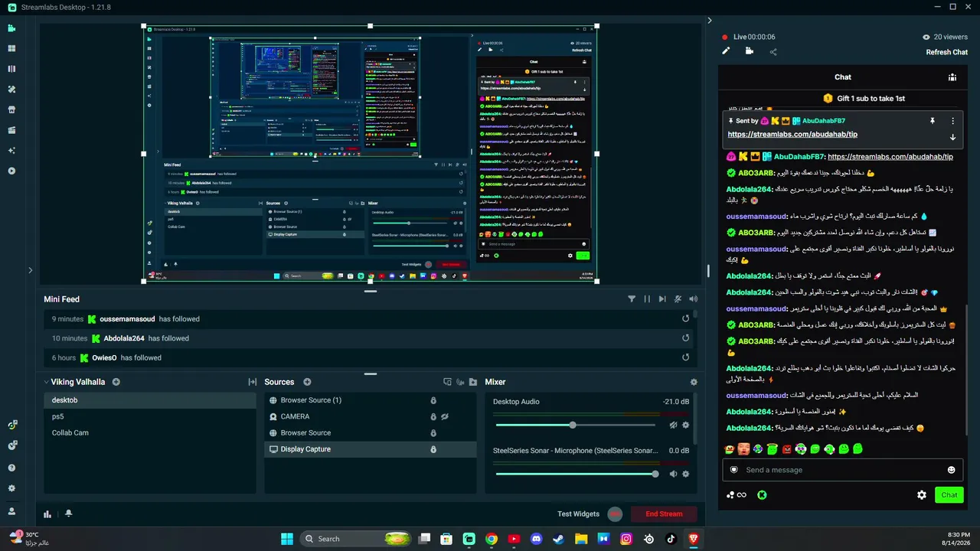Open the Themes wand icon in sidebar
The width and height of the screenshot is (980, 551).
pyautogui.click(x=11, y=90)
